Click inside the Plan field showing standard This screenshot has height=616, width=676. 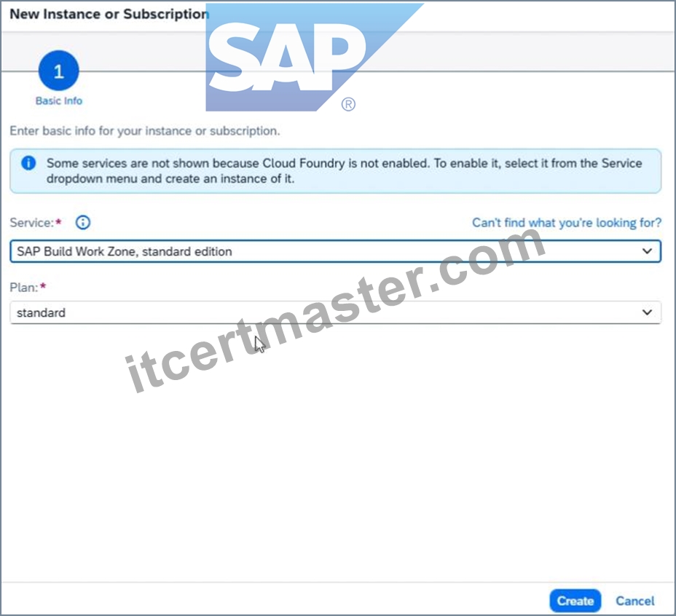[335, 312]
